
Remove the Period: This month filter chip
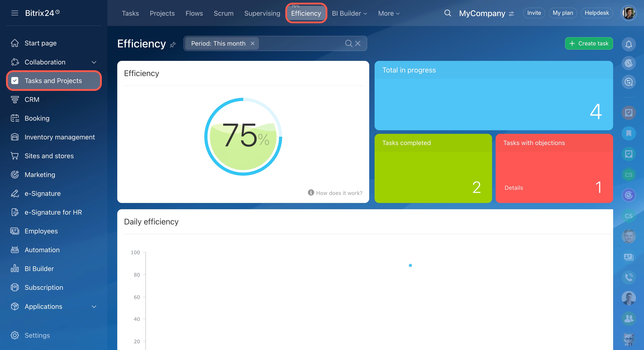252,43
